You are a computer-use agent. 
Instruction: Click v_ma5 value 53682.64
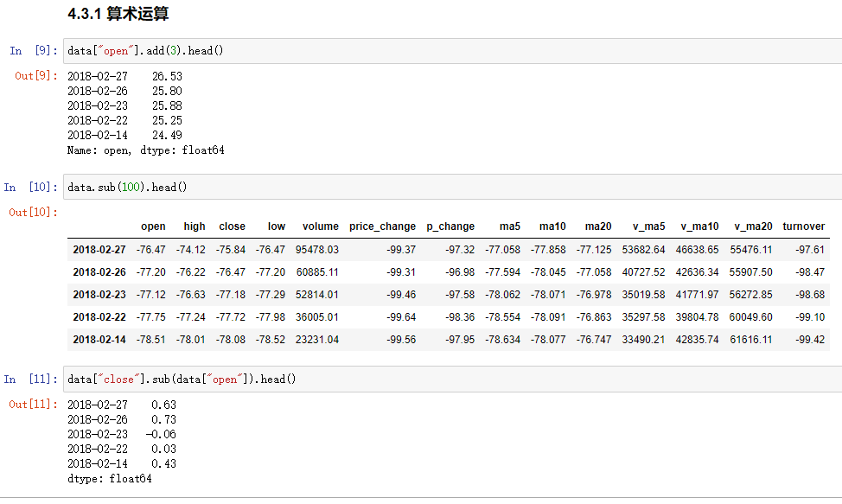click(643, 250)
